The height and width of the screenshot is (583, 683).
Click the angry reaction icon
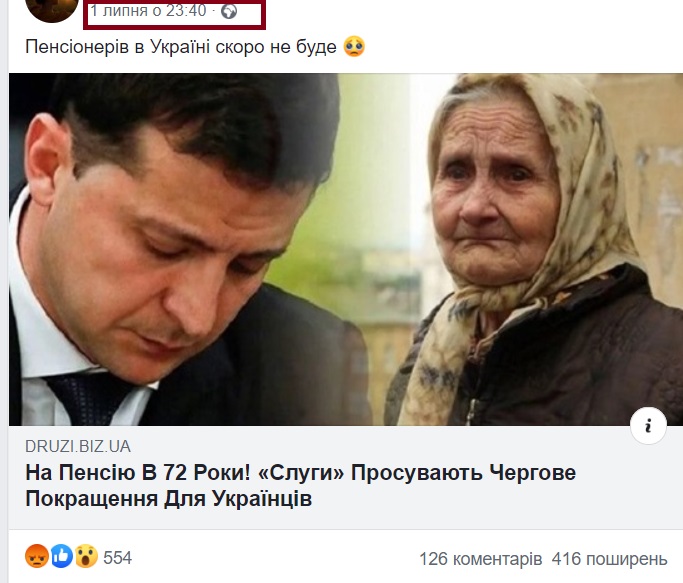37,556
